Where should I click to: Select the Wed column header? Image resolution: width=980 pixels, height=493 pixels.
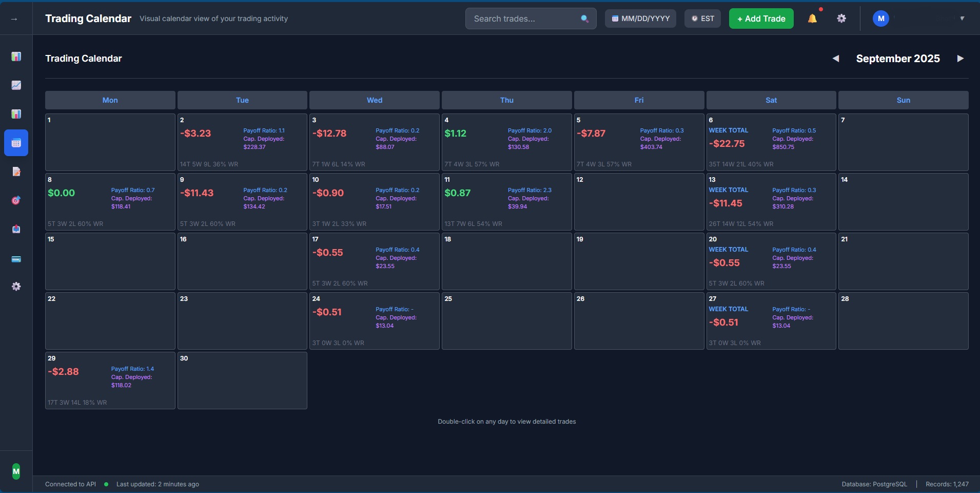(x=374, y=100)
